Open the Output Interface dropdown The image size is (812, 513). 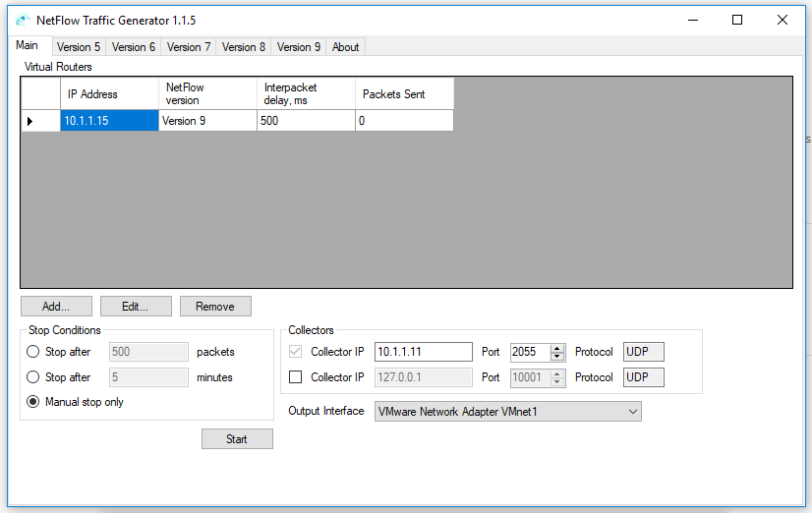508,412
